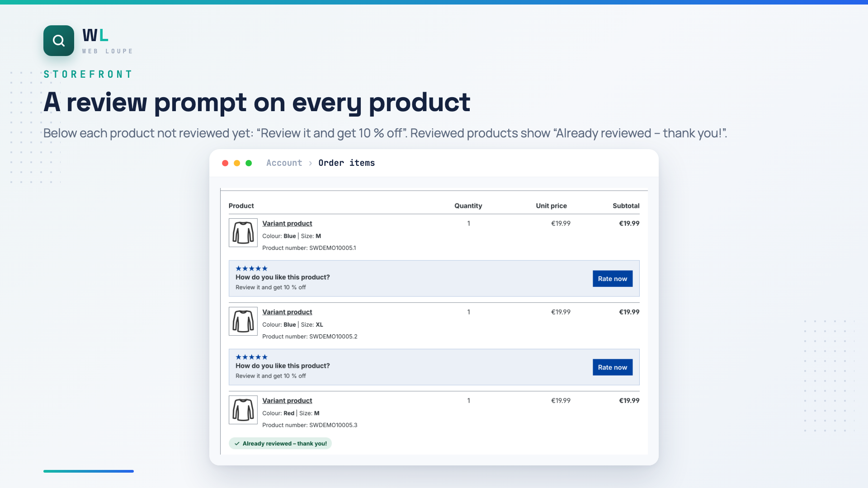The height and width of the screenshot is (488, 868).
Task: Click Colour: Red | Size: M text
Action: click(291, 413)
